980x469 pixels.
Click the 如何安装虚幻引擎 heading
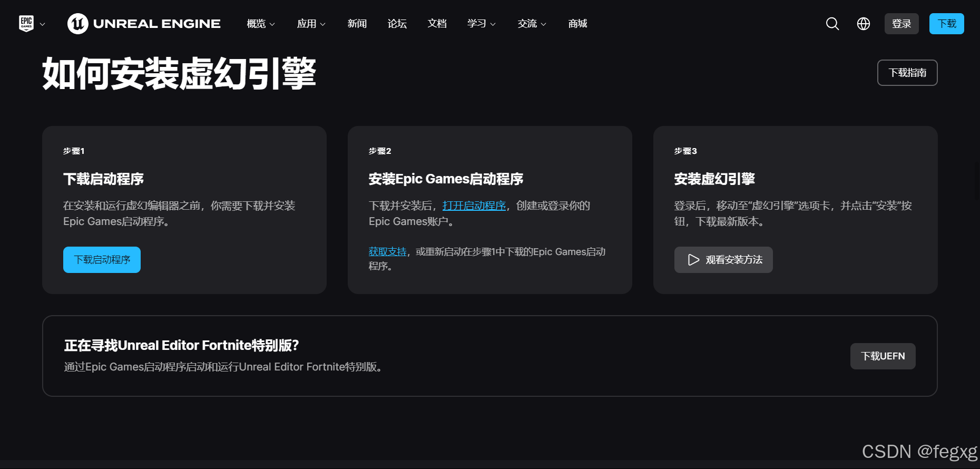179,73
